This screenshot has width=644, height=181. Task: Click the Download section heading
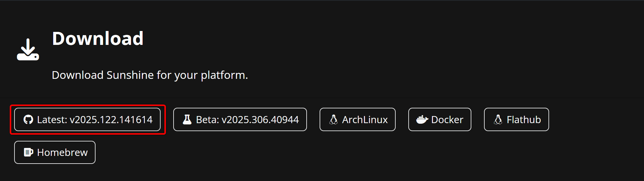point(98,39)
